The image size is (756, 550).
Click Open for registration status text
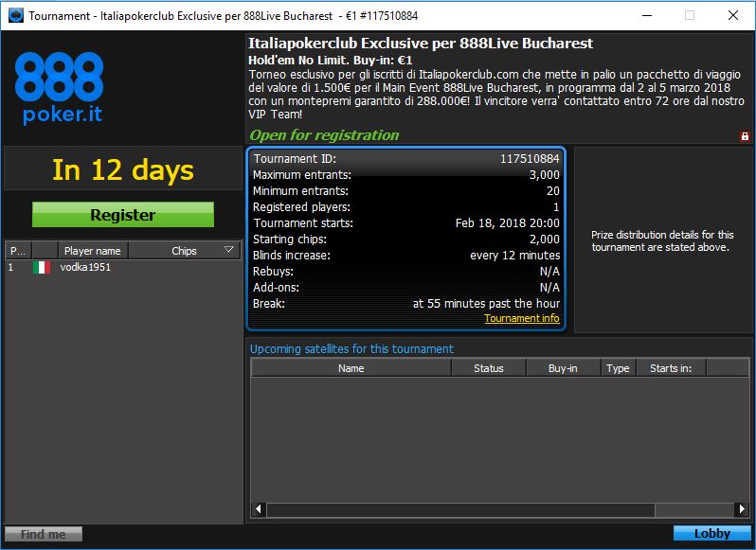[325, 135]
